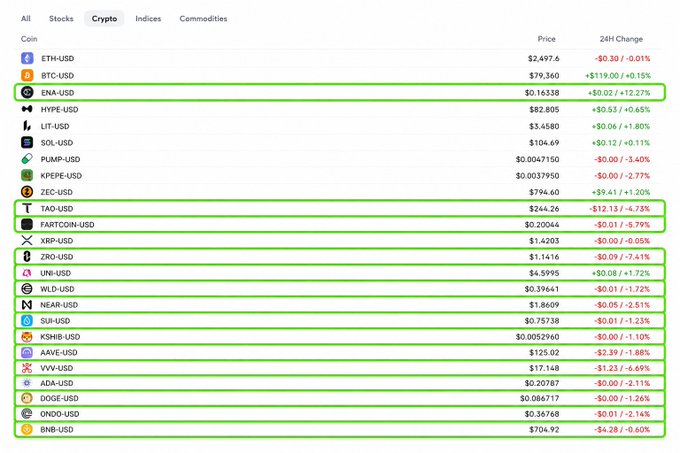
Task: Select the XRP-USD market name
Action: 57,241
